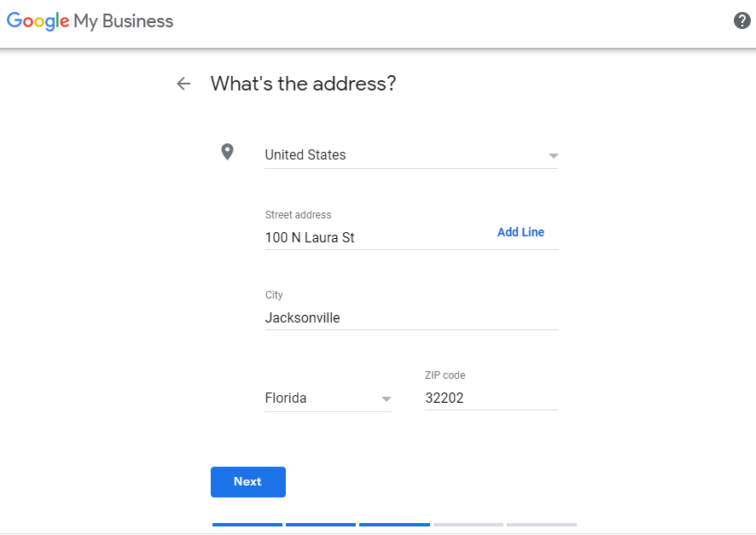Focus the Street address field
This screenshot has width=756, height=535.
click(x=379, y=237)
